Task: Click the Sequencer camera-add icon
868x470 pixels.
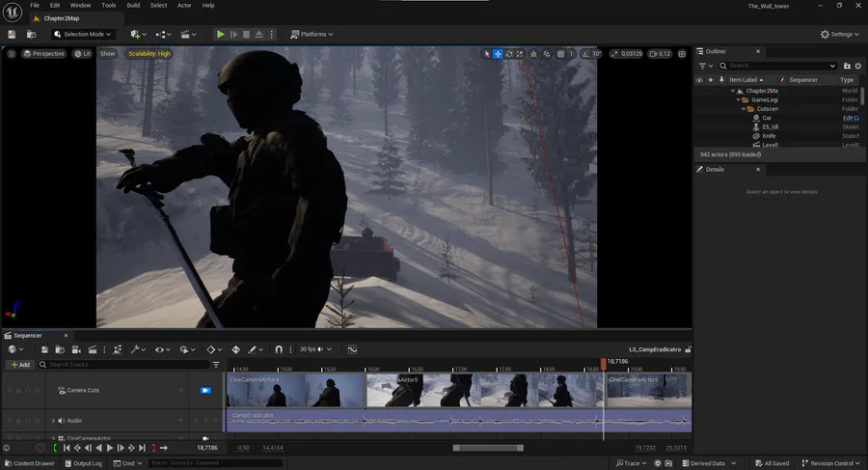Action: click(x=76, y=349)
